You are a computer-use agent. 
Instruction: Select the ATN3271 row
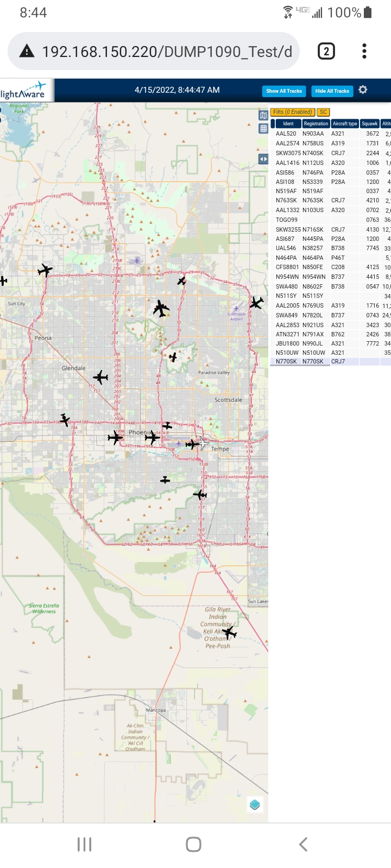(x=330, y=334)
